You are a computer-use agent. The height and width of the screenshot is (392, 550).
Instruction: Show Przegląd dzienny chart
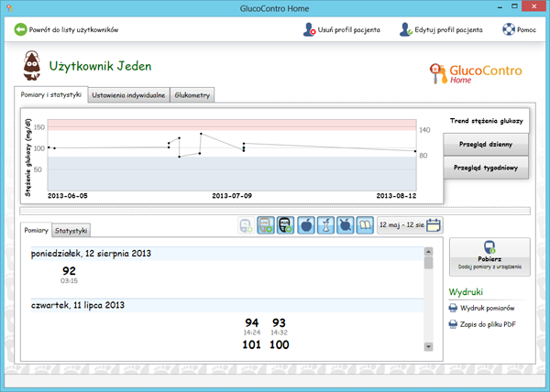pos(486,145)
